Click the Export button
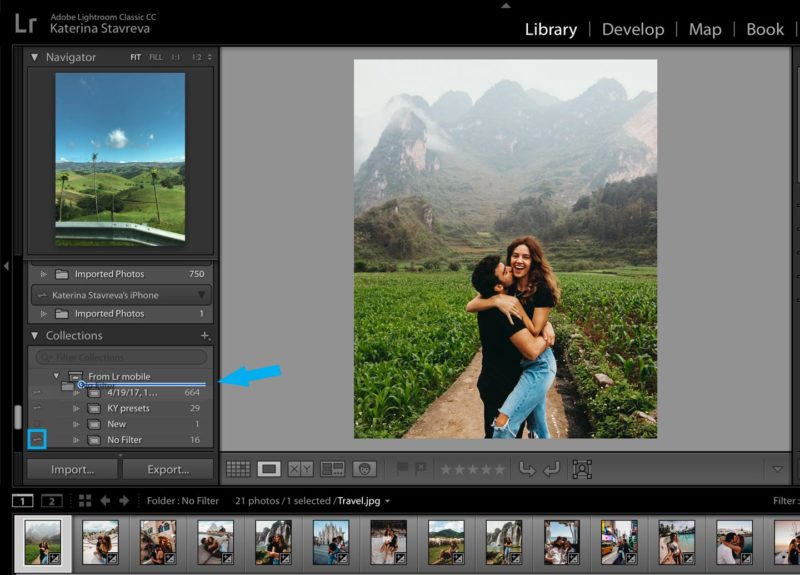The height and width of the screenshot is (575, 800). (168, 469)
